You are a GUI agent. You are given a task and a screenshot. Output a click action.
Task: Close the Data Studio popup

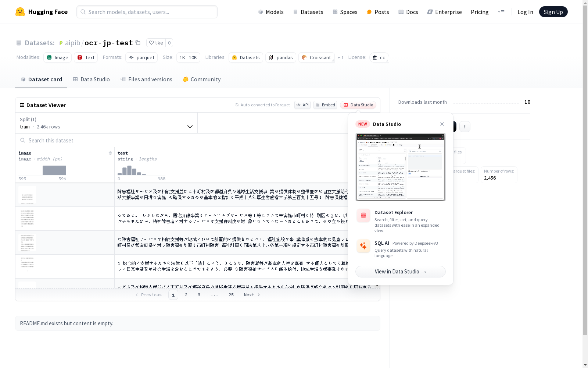click(442, 124)
